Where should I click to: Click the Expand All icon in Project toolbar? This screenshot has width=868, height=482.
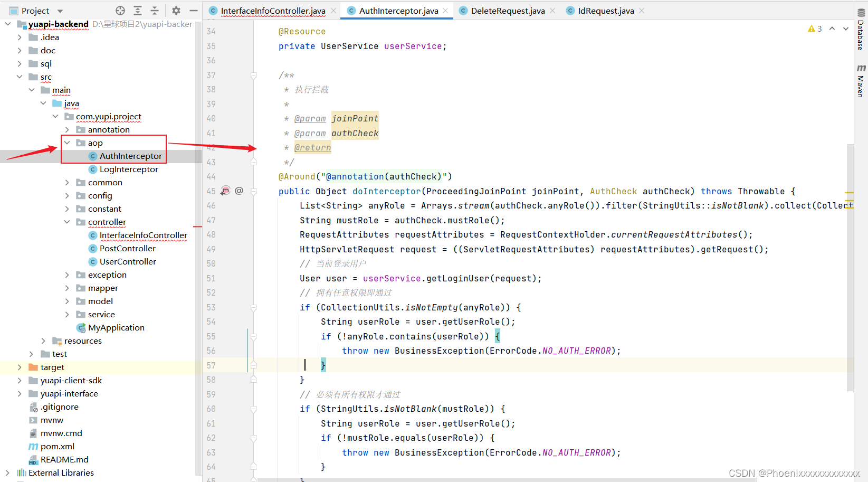point(138,11)
